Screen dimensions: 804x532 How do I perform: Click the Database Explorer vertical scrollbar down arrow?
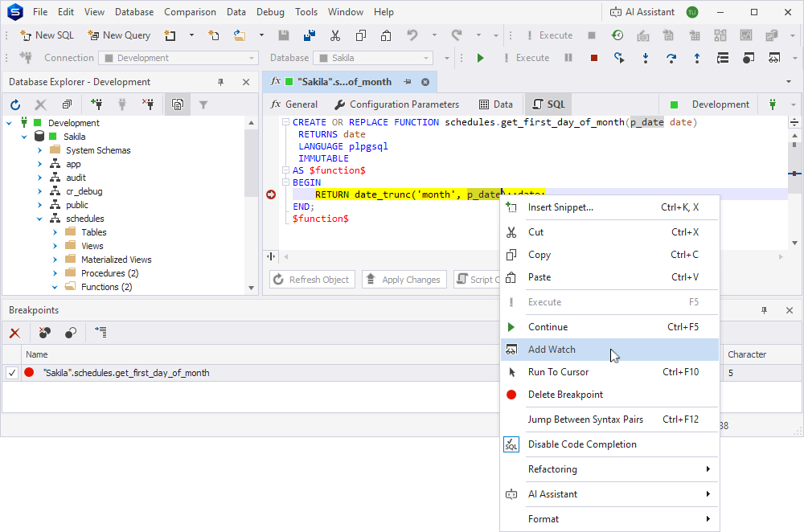tap(251, 288)
